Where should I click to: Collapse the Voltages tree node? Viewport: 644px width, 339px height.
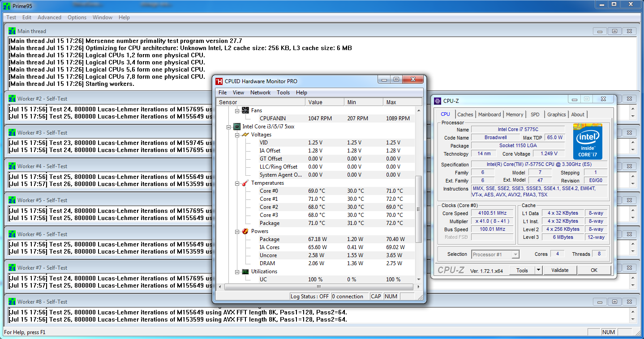[x=237, y=135]
